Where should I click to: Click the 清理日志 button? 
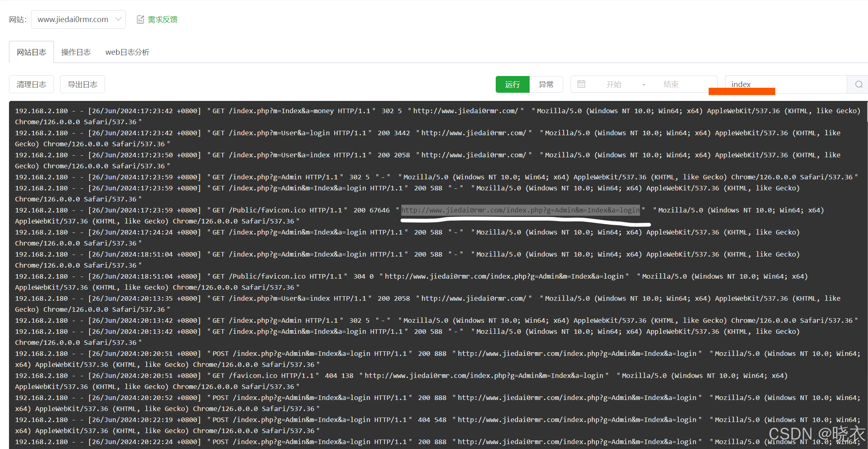click(x=31, y=85)
